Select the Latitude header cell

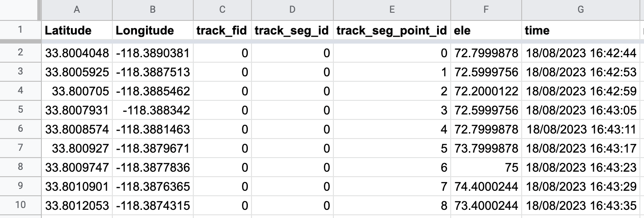[77, 30]
